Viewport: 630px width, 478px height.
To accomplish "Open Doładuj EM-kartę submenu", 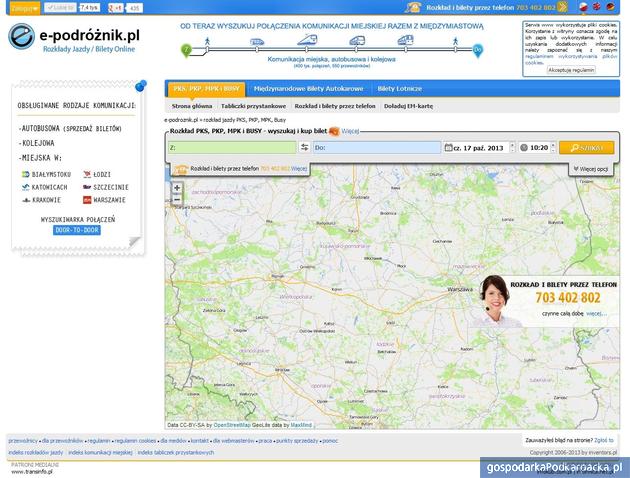I will pos(408,106).
